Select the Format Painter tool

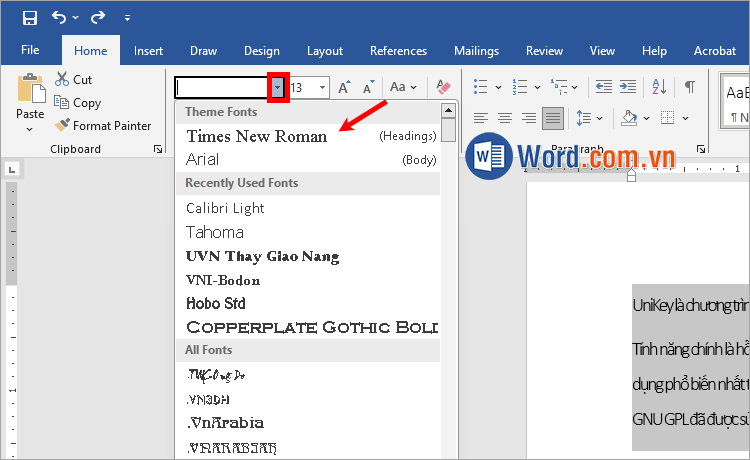point(103,126)
